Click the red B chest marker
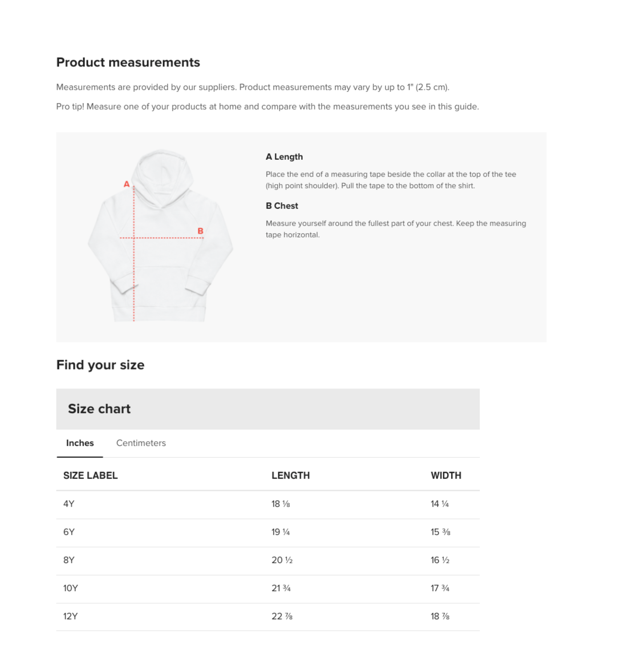The width and height of the screenshot is (631, 672). pyautogui.click(x=200, y=231)
